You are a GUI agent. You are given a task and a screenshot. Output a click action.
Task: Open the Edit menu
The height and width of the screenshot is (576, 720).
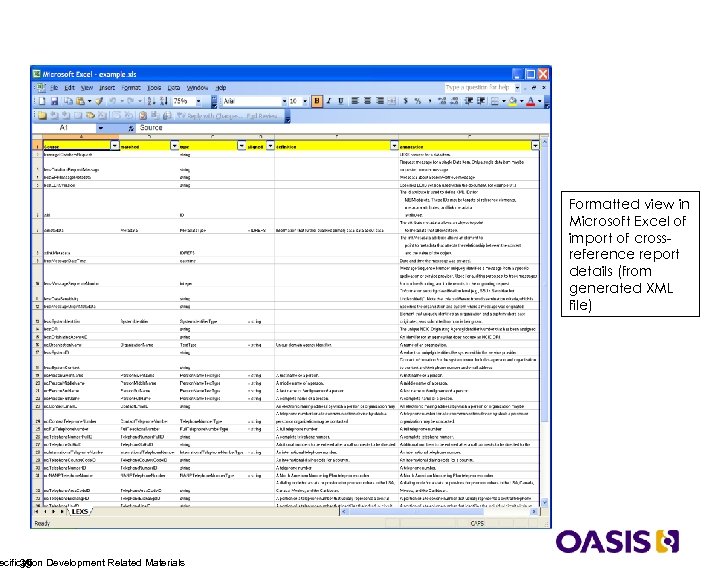coord(69,87)
